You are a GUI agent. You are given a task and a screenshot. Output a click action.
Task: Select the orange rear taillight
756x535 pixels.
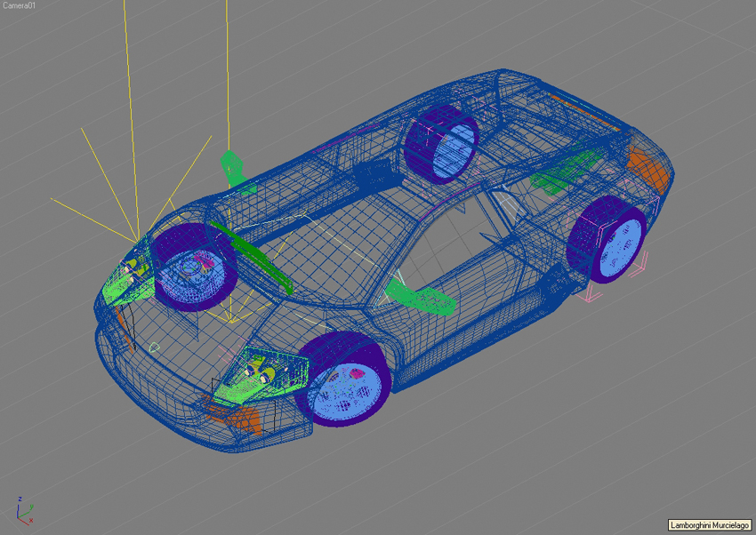tap(647, 170)
